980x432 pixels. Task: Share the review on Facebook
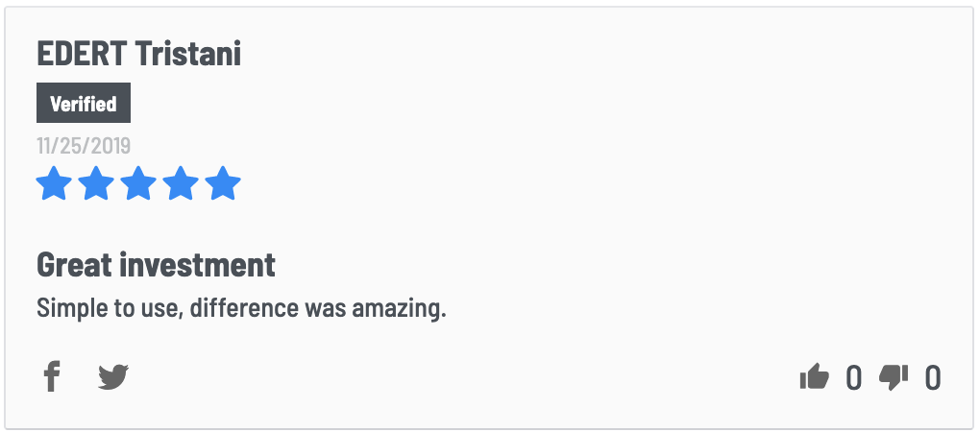52,376
